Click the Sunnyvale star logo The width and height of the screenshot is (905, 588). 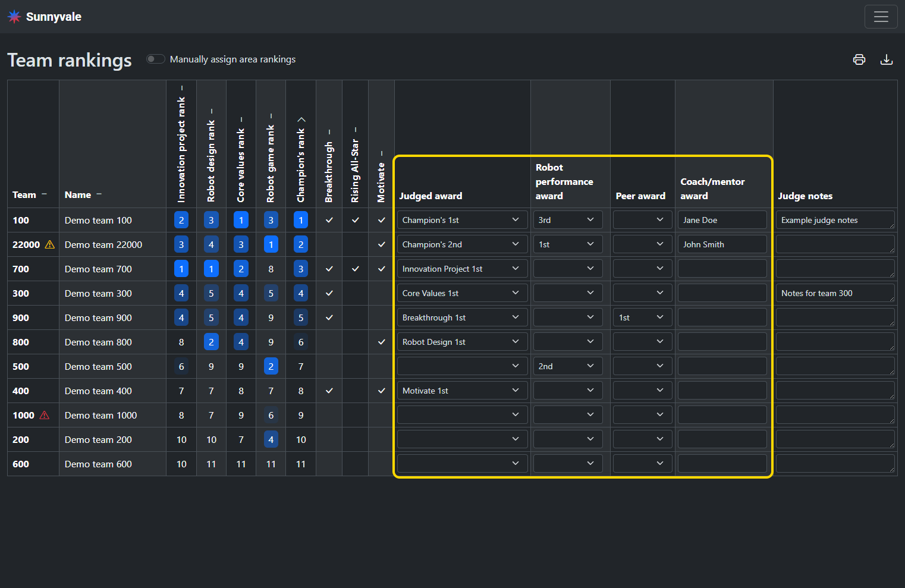pos(14,17)
